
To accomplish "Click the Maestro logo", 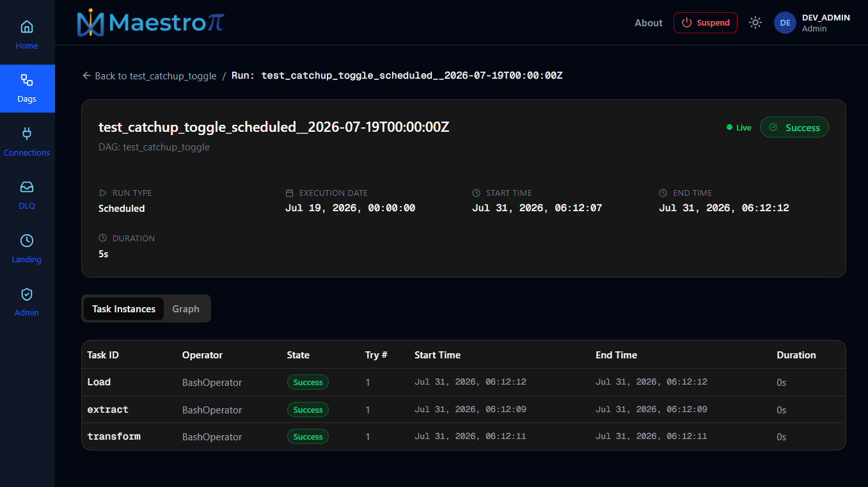I will [x=150, y=22].
